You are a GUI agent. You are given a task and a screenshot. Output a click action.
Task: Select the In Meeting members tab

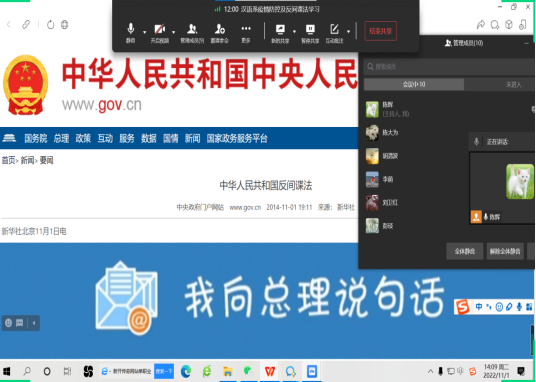414,84
